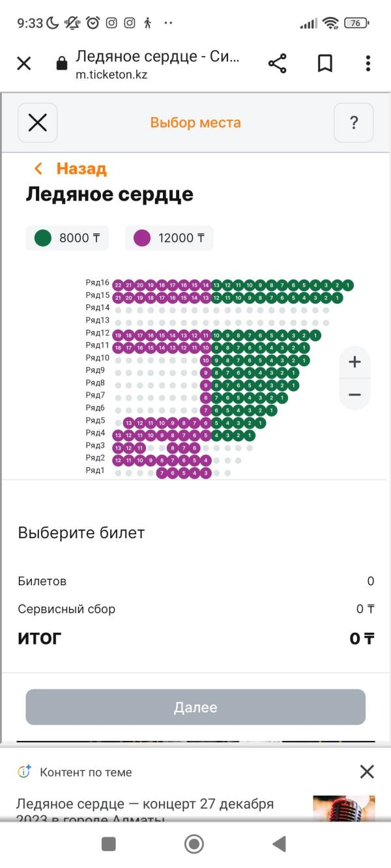Image resolution: width=391 pixels, height=868 pixels.
Task: Bookmark this page with the bookmark icon
Action: click(325, 63)
